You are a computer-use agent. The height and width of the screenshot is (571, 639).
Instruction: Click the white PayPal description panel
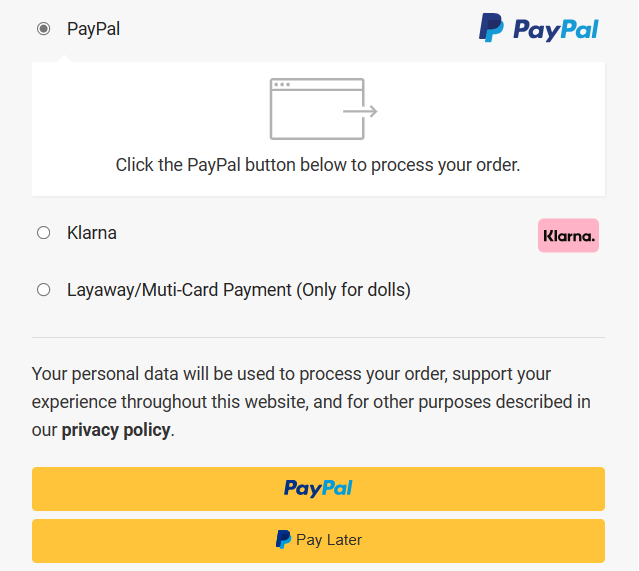tap(318, 129)
